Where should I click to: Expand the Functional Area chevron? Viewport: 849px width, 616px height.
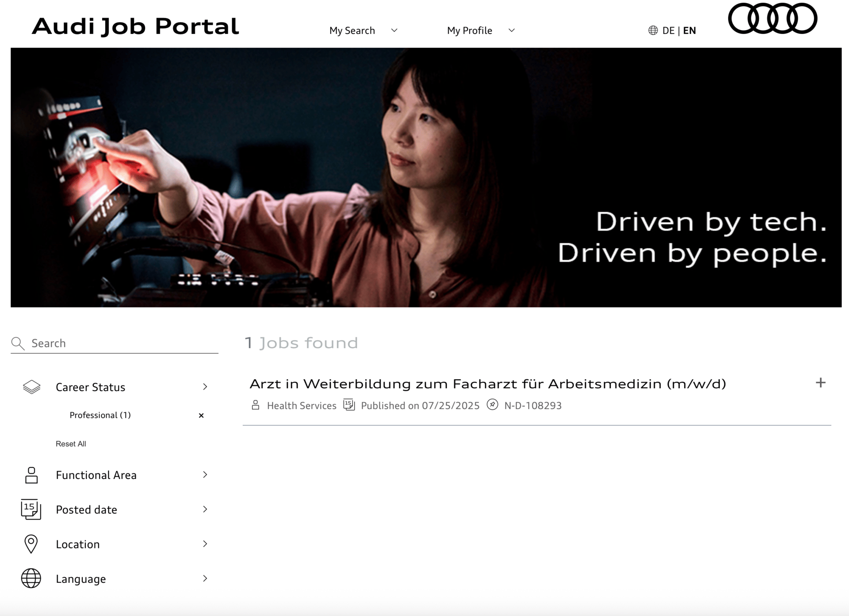(x=205, y=475)
